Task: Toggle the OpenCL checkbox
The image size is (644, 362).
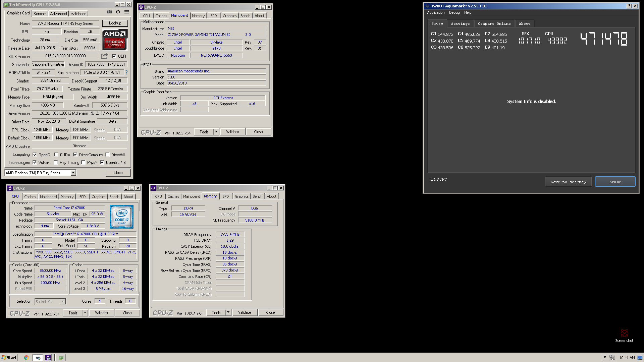Action: pyautogui.click(x=35, y=155)
